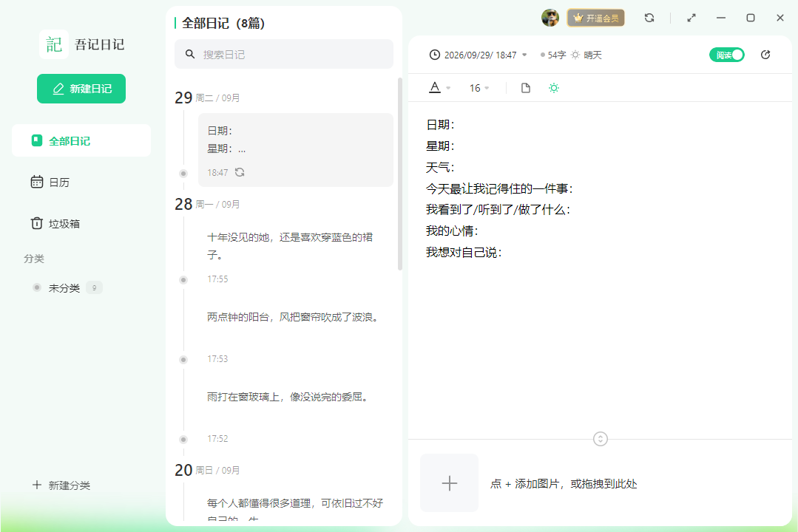Toggle fullscreen with expand arrows icon

(x=691, y=18)
